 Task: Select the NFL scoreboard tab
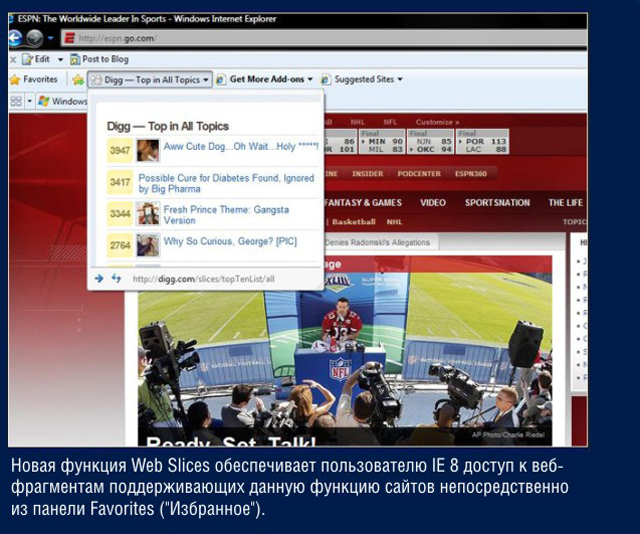tap(390, 122)
